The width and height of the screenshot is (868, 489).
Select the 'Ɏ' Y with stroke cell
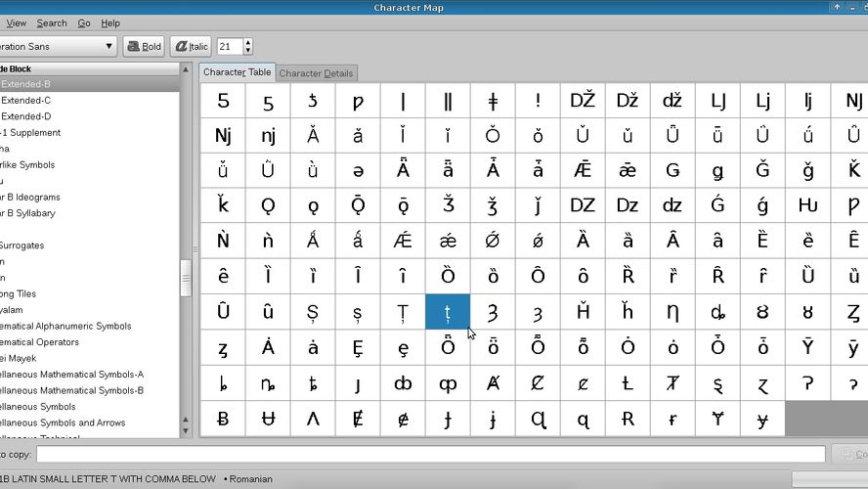718,420
